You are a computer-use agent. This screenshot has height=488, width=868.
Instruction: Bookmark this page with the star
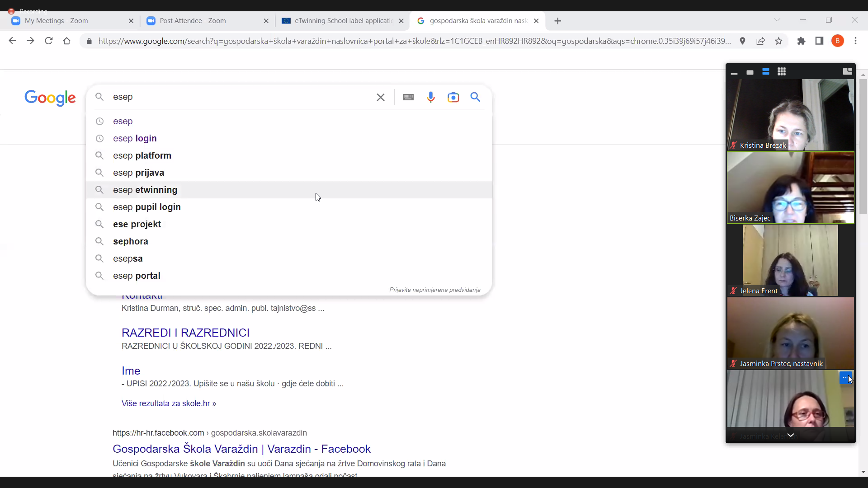tap(778, 41)
